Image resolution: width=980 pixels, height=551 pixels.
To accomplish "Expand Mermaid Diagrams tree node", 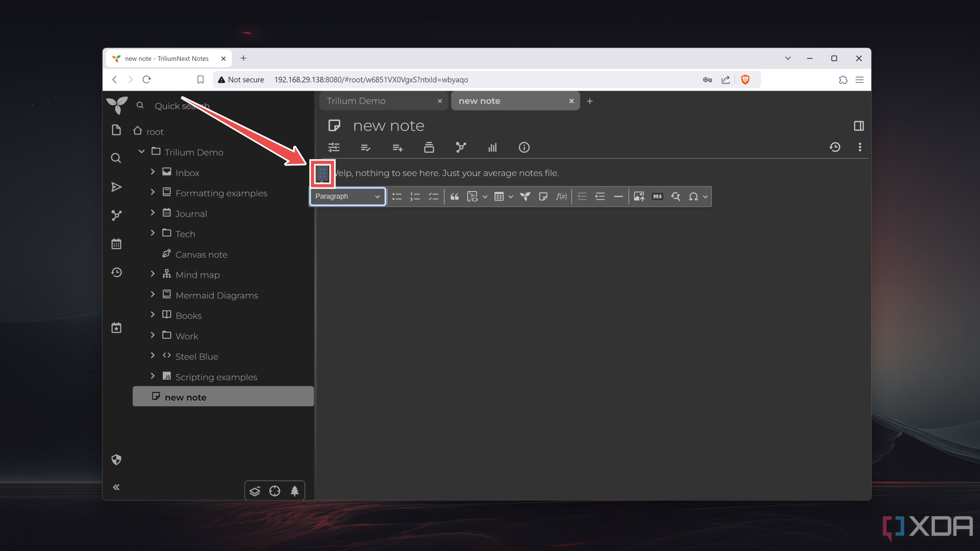I will click(153, 295).
